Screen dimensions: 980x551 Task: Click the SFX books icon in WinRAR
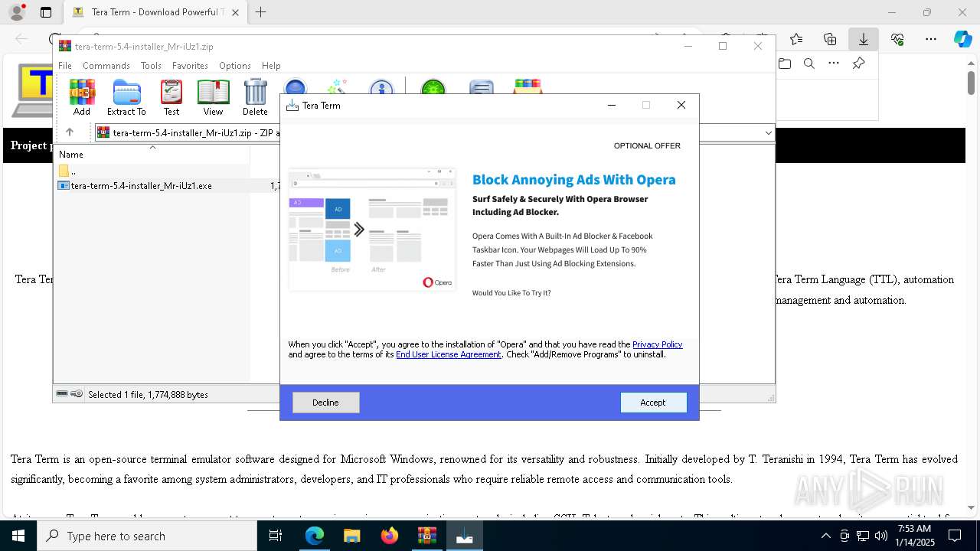click(528, 86)
